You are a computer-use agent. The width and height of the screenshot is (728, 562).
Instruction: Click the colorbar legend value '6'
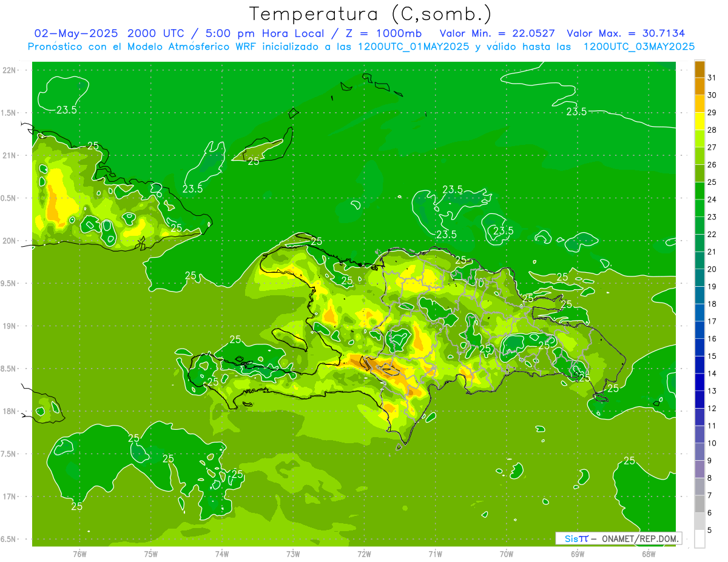(x=709, y=513)
